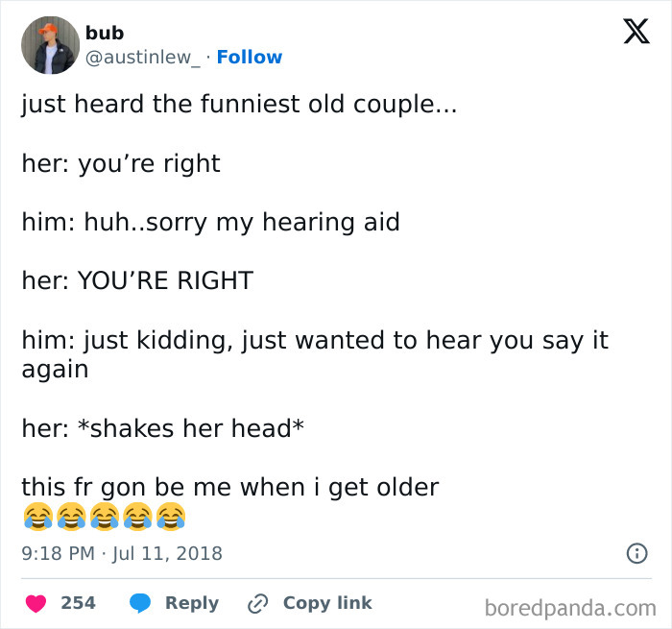Click the heart like icon

point(36,603)
